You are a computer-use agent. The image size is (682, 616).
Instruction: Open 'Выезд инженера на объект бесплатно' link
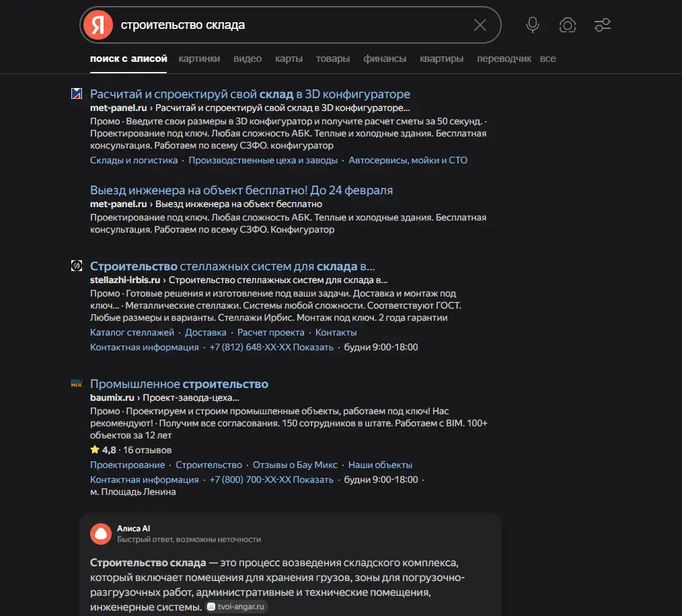click(x=241, y=190)
